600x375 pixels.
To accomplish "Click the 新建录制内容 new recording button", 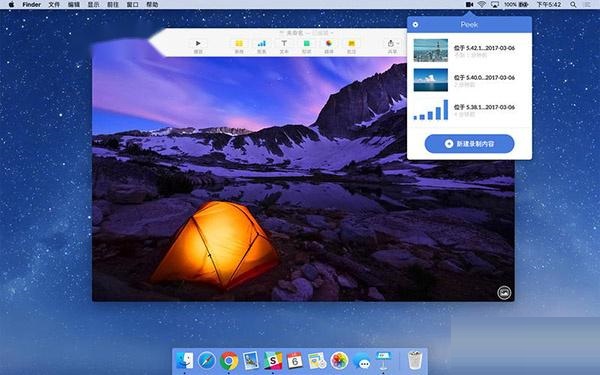I will (470, 144).
